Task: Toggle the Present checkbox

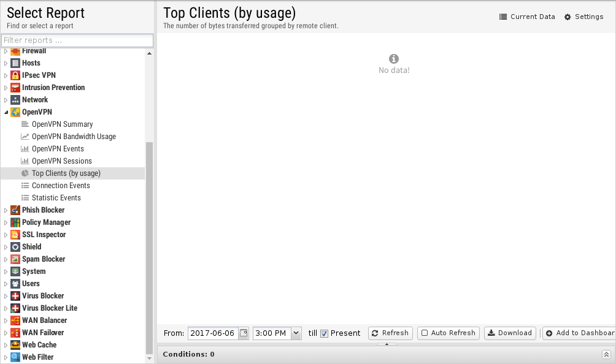Action: pos(324,333)
